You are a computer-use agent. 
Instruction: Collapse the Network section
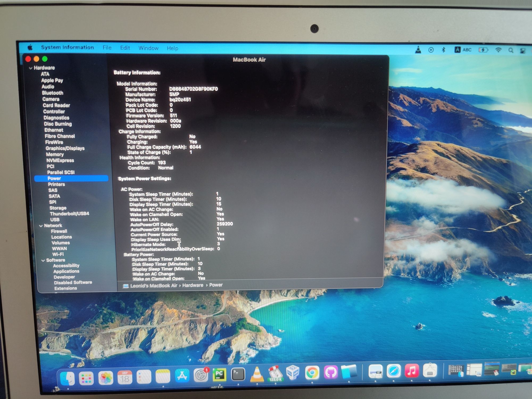coord(41,226)
